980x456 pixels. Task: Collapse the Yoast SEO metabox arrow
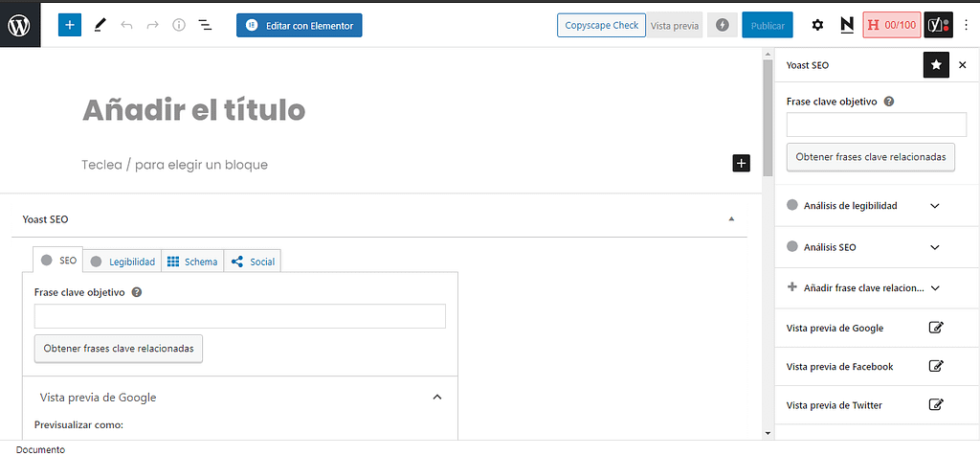point(731,219)
